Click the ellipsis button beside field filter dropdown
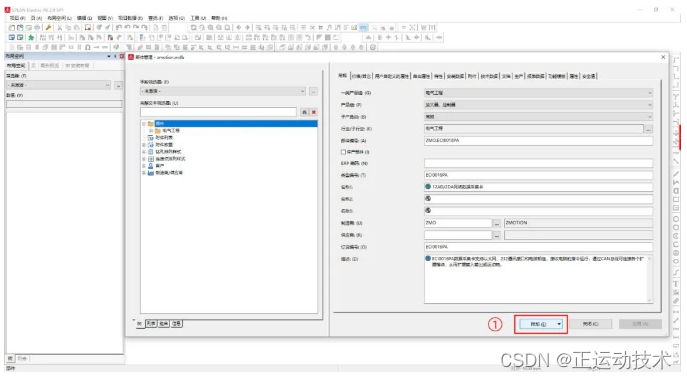This screenshot has height=379, width=687. pos(313,91)
